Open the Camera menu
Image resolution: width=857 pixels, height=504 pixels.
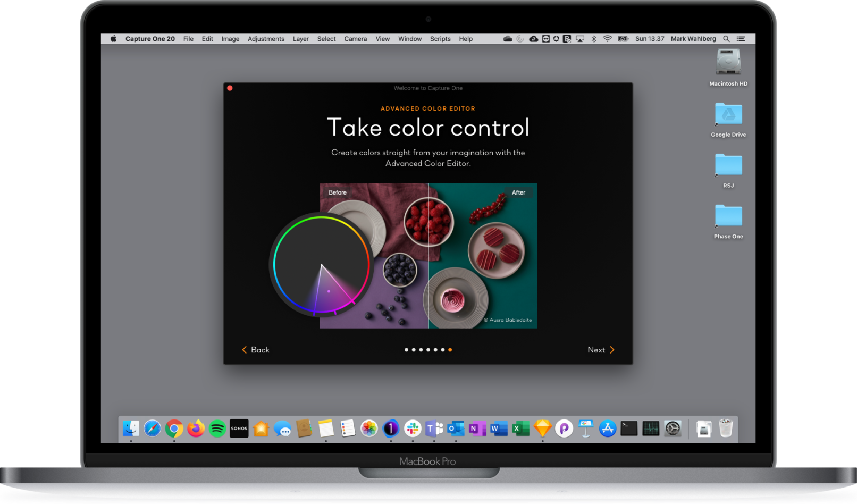355,38
